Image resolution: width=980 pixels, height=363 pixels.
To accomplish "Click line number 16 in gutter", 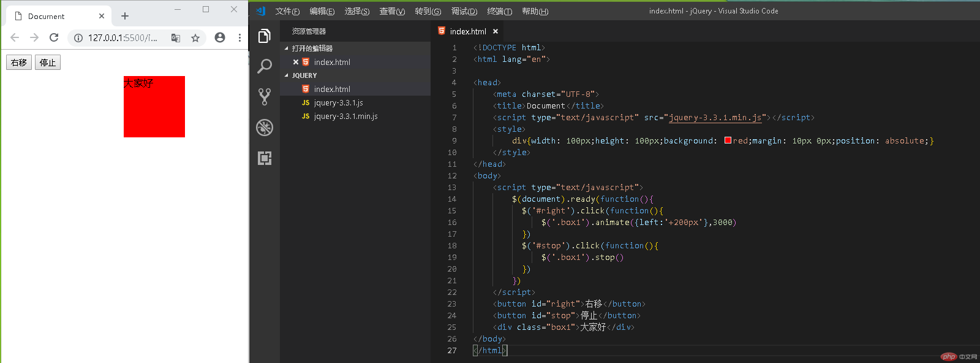I will [452, 223].
